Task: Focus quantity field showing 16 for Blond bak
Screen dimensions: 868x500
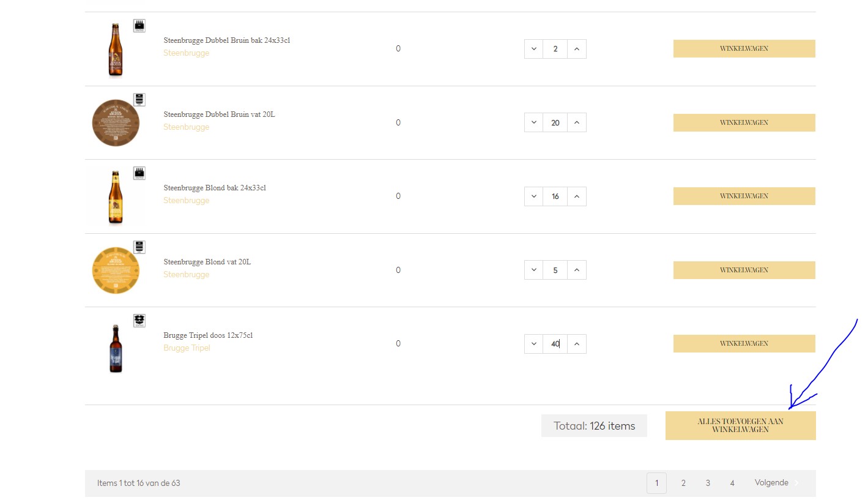Action: 555,196
